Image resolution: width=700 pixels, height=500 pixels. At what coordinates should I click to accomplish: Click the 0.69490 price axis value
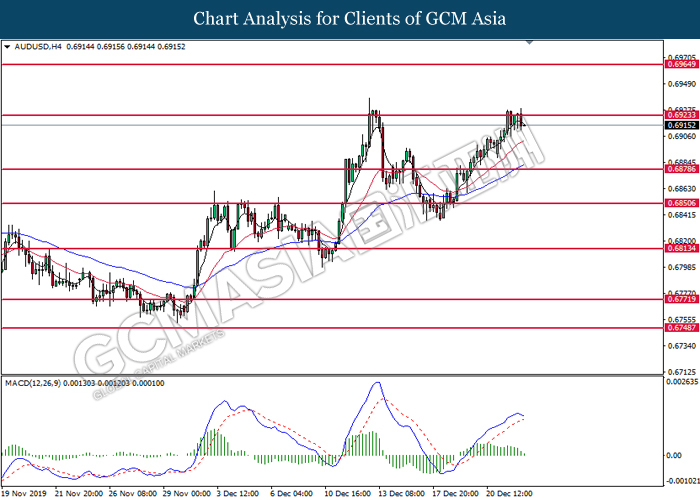coord(682,84)
